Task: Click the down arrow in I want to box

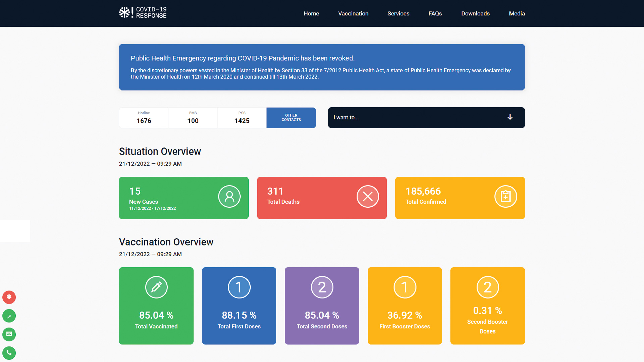Action: [510, 117]
